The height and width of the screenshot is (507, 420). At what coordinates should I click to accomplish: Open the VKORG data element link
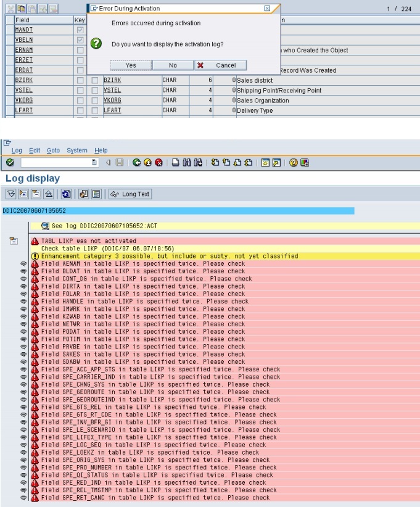click(x=112, y=101)
